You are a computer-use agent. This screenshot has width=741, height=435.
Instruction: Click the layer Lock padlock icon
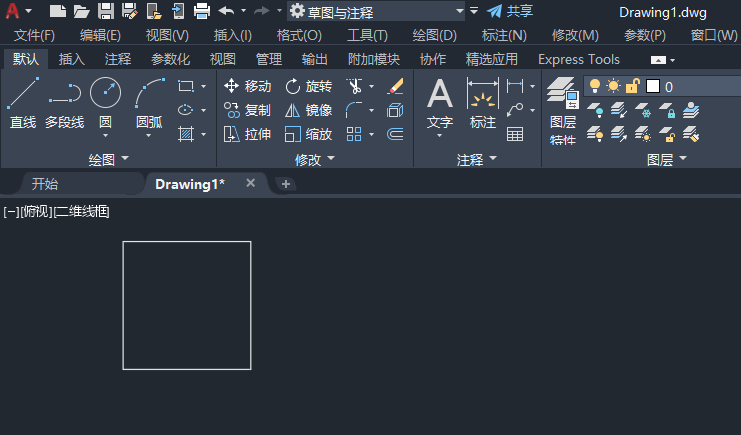click(x=667, y=110)
